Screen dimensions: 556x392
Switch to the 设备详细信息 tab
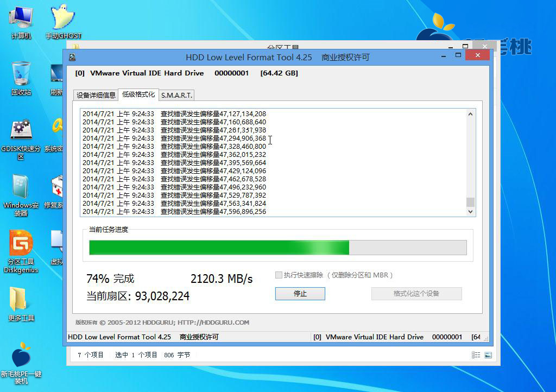click(96, 95)
